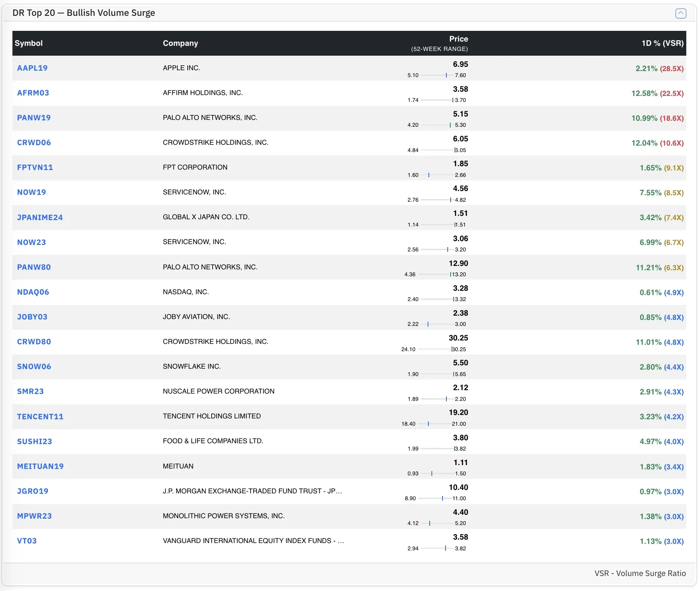The image size is (700, 591).
Task: Open the JOBY03 symbol link
Action: coord(32,317)
